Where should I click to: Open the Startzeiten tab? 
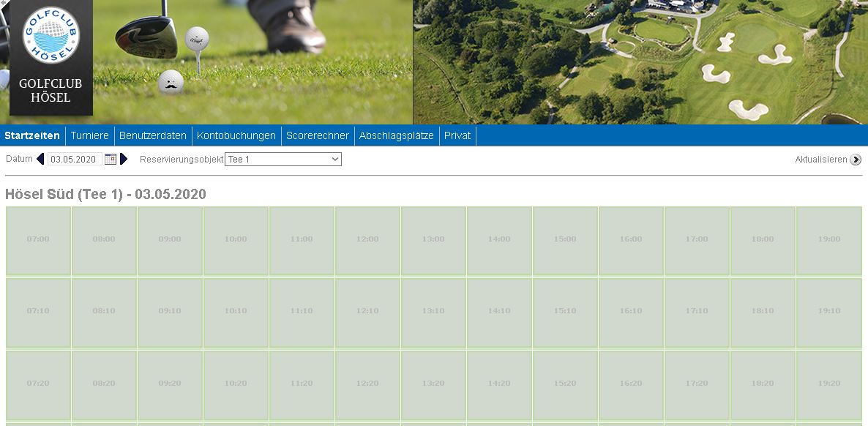32,135
